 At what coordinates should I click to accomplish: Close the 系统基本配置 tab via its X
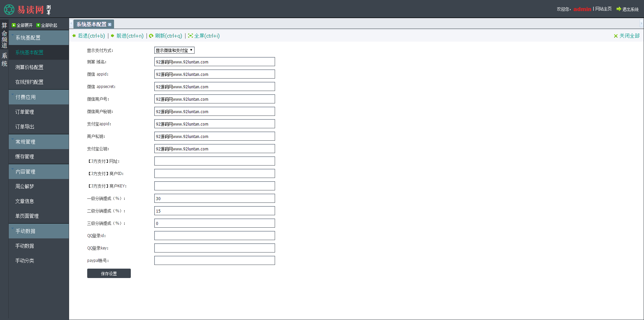point(110,25)
